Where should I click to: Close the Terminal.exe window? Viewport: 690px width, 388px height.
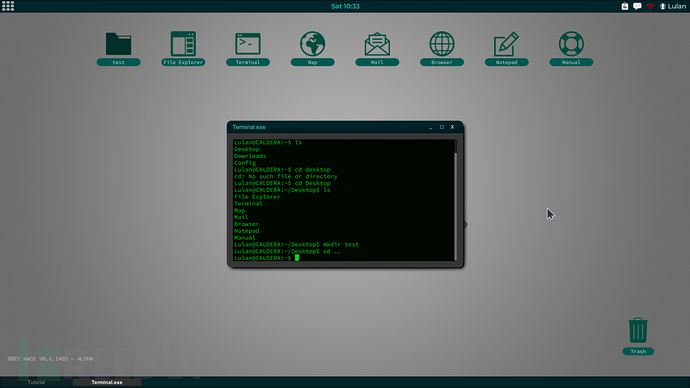click(x=452, y=127)
